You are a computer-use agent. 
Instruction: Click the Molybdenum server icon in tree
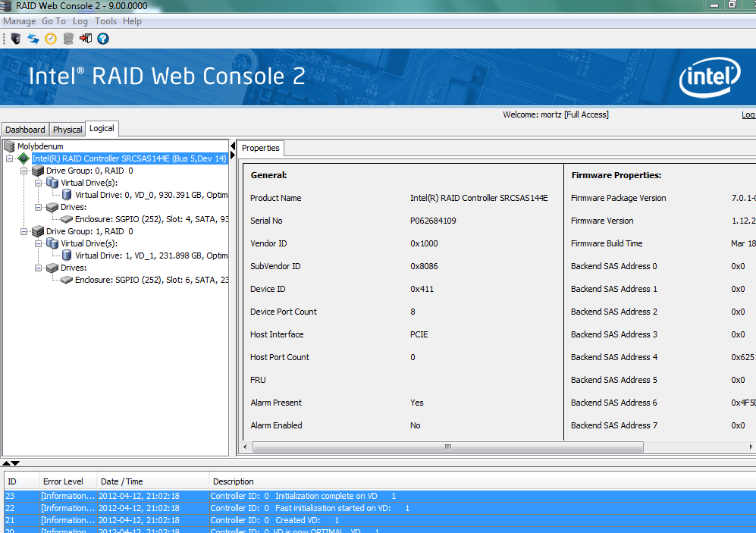click(x=9, y=146)
